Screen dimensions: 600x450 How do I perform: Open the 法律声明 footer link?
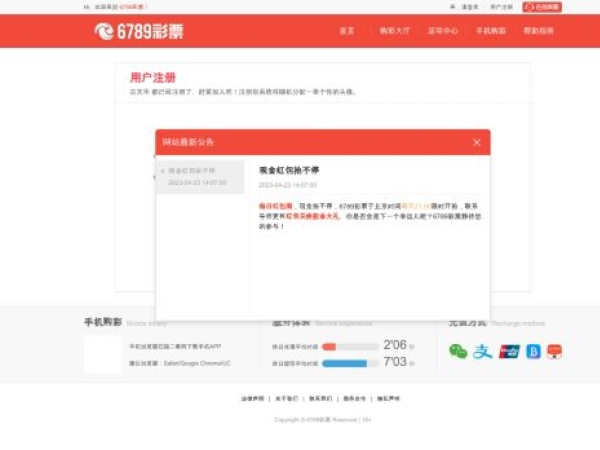[x=252, y=399]
